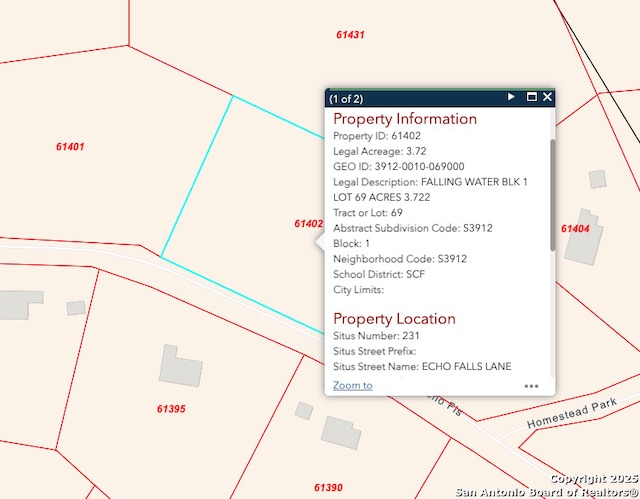This screenshot has height=499, width=640.
Task: Show next feature with the arrow icon
Action: pyautogui.click(x=511, y=97)
